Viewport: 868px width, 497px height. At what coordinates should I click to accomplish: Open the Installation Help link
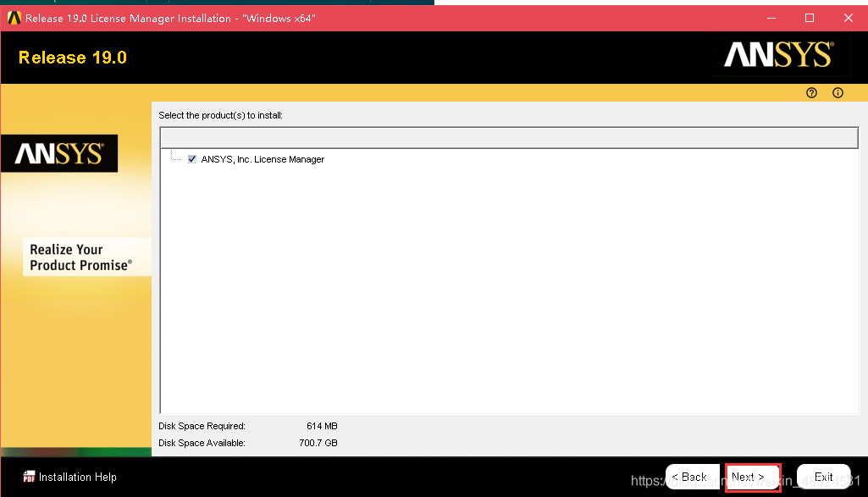click(x=77, y=478)
